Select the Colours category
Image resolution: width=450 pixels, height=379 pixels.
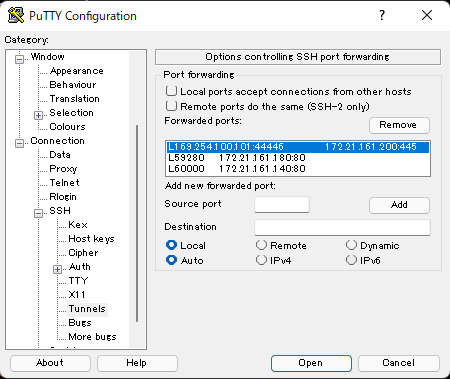tap(67, 127)
